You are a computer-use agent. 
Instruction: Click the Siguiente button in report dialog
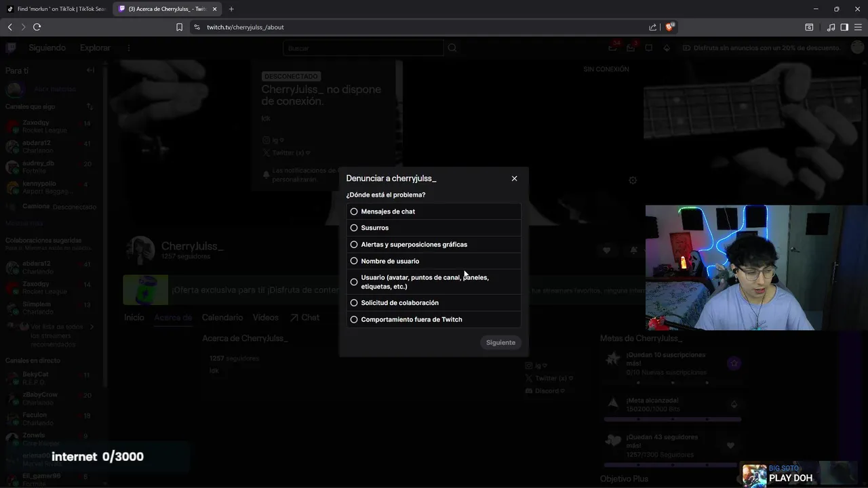tap(500, 342)
